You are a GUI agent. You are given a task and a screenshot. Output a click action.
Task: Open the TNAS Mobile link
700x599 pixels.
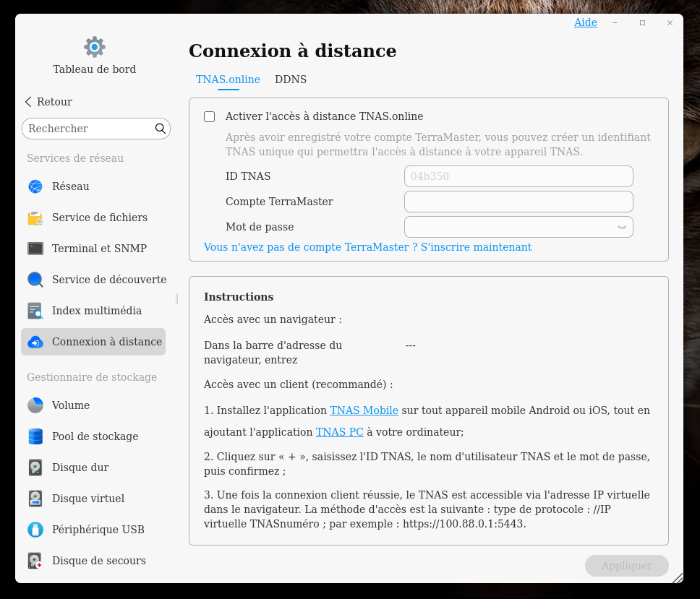point(364,410)
